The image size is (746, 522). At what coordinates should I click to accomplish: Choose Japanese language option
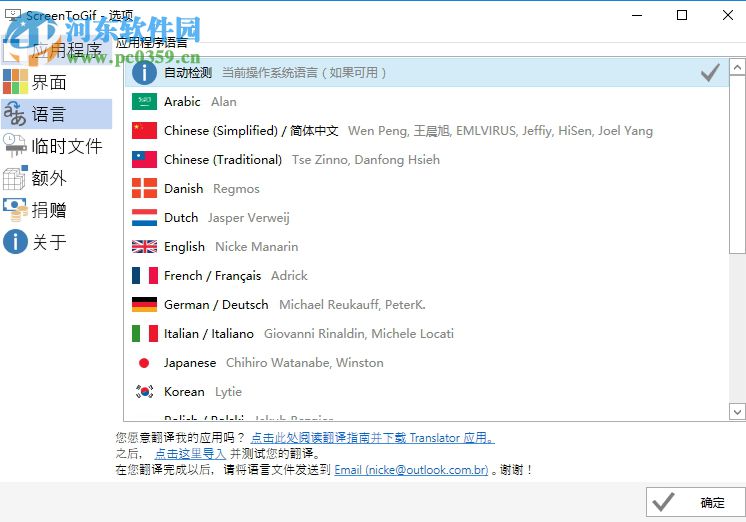(426, 363)
